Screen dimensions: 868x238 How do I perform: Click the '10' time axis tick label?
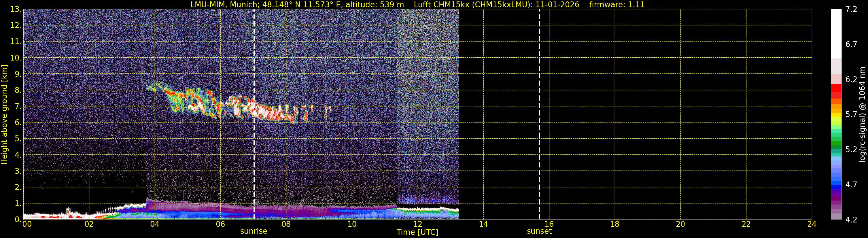click(352, 224)
